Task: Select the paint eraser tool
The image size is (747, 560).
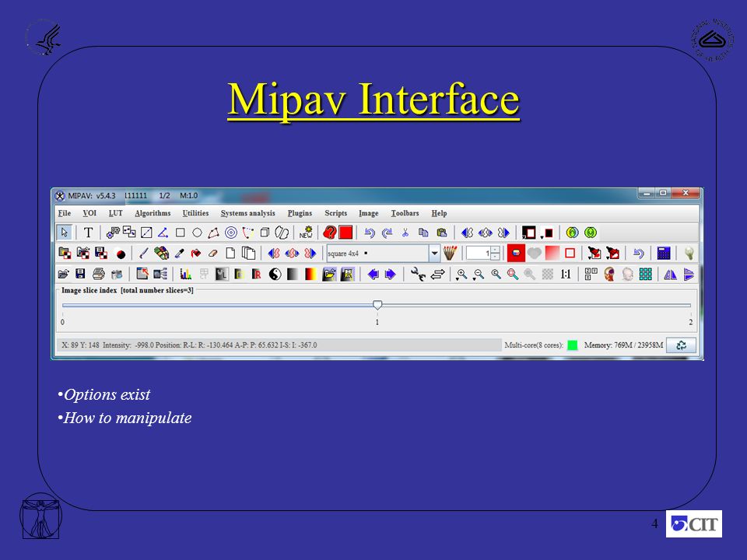Action: [213, 253]
